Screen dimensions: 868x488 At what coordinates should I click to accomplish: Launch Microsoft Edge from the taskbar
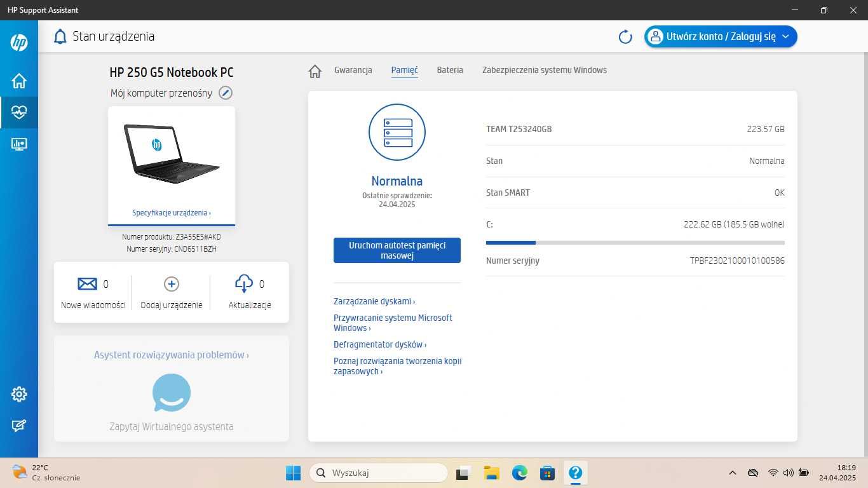[520, 473]
